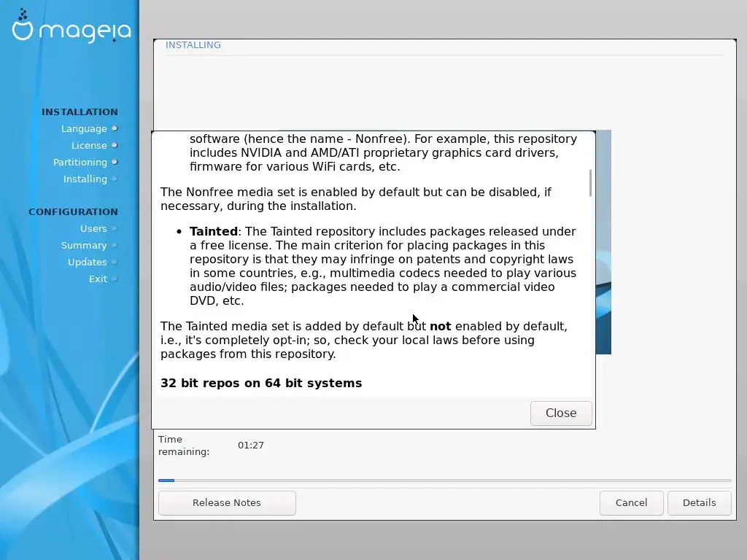Select the Partitioning step in sidebar
This screenshot has height=560, width=747.
pos(80,162)
